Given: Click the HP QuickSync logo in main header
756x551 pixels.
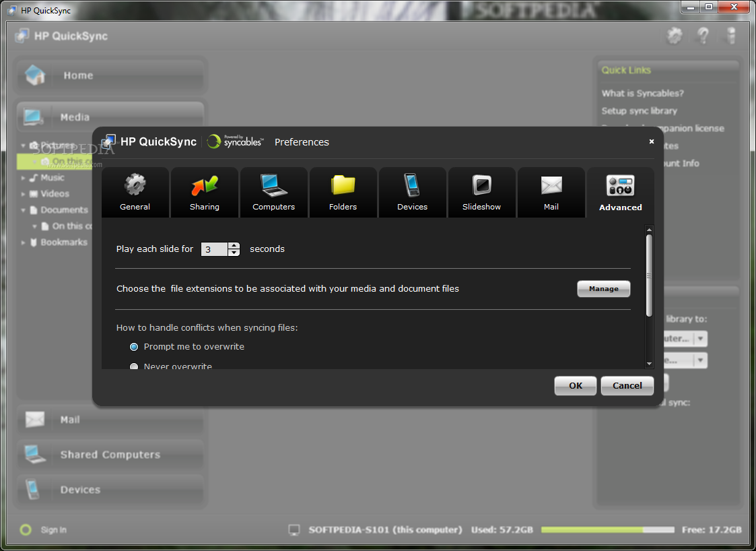Looking at the screenshot, I should (x=61, y=36).
